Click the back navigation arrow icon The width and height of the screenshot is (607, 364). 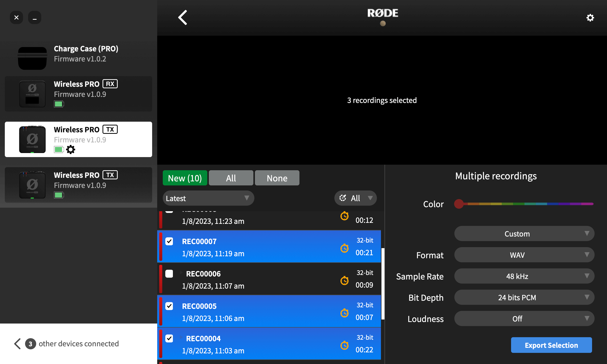pos(183,17)
